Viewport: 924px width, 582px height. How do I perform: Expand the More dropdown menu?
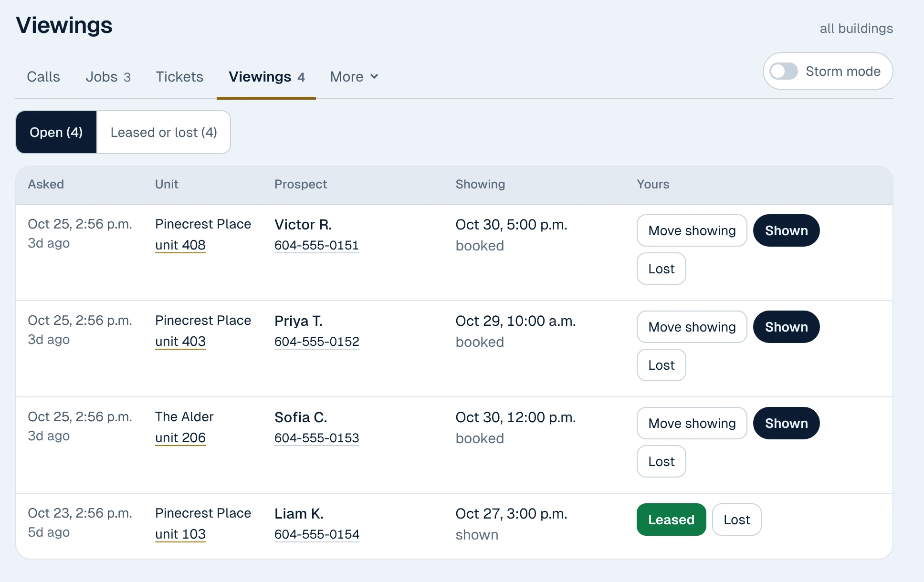pyautogui.click(x=354, y=77)
